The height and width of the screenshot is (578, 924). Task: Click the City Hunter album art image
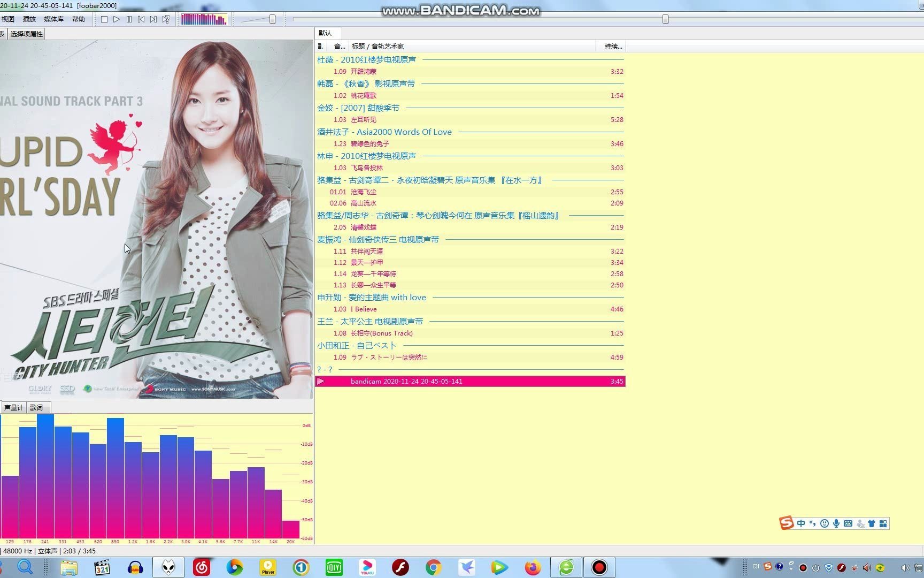pos(156,219)
